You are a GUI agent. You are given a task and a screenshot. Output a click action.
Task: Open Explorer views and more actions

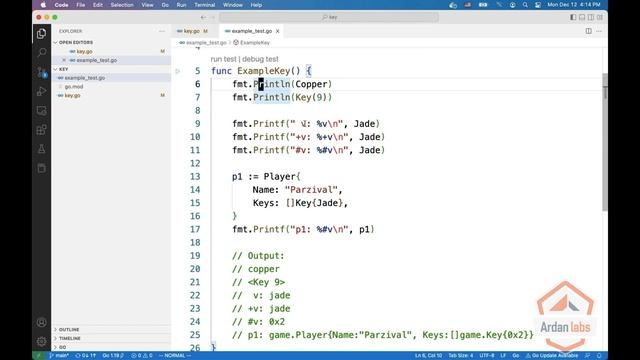click(x=162, y=31)
